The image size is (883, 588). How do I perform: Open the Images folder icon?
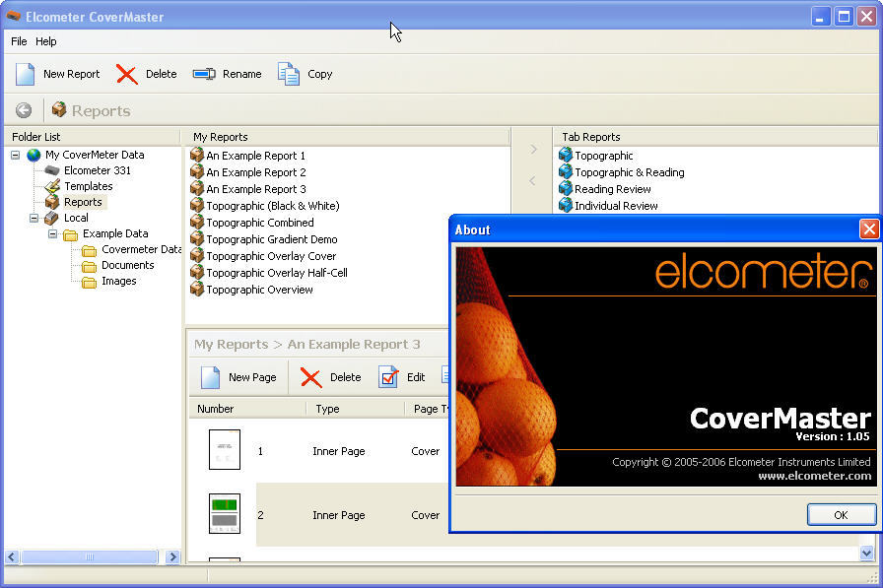89,282
